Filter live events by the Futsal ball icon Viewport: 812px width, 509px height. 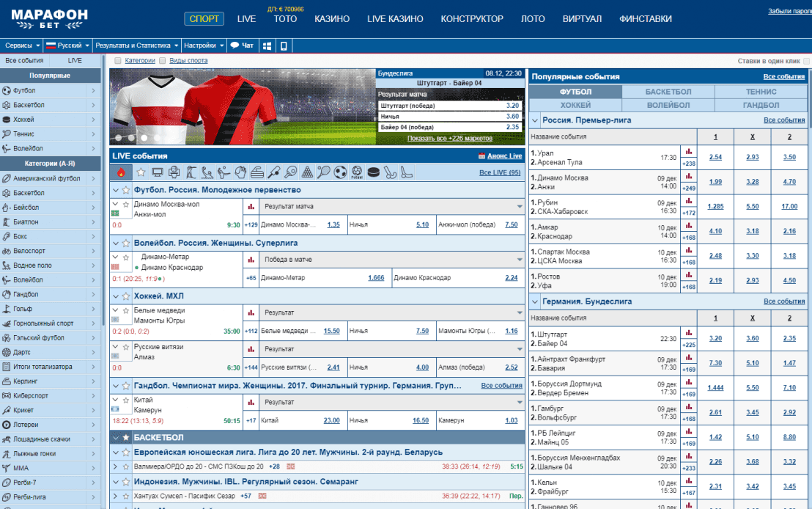(x=357, y=172)
